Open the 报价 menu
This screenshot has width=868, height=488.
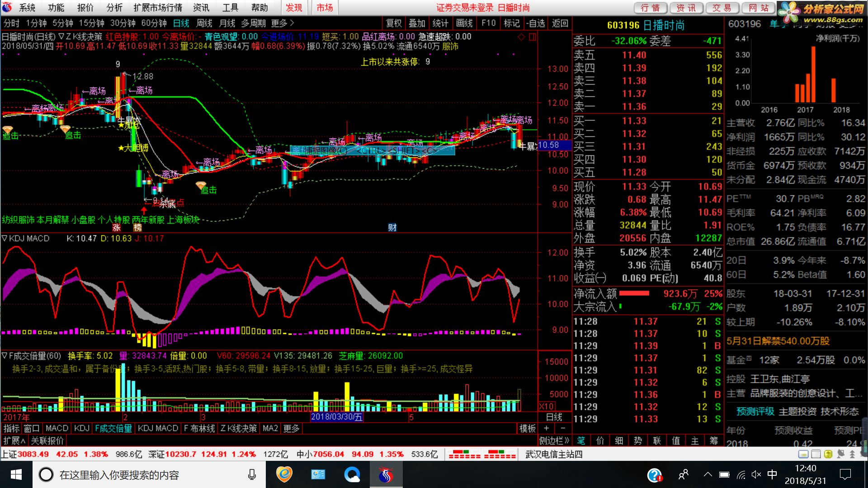click(85, 8)
